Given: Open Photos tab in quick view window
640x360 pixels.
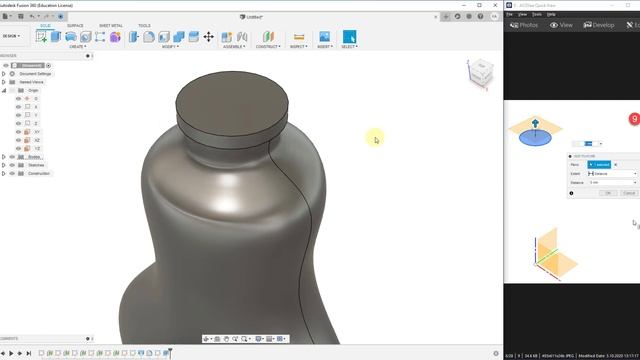Looking at the screenshot, I should click(x=524, y=25).
